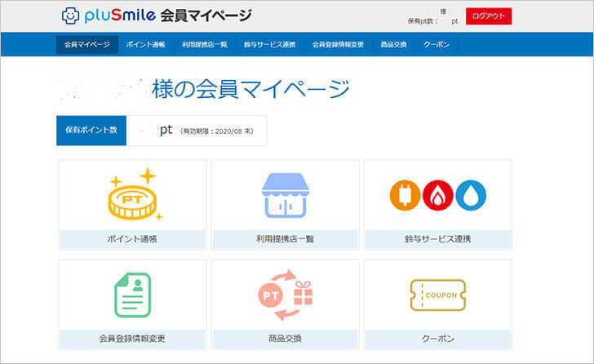This screenshot has width=594, height=364.
Task: Click the PT gift exchange icon
Action: (286, 295)
